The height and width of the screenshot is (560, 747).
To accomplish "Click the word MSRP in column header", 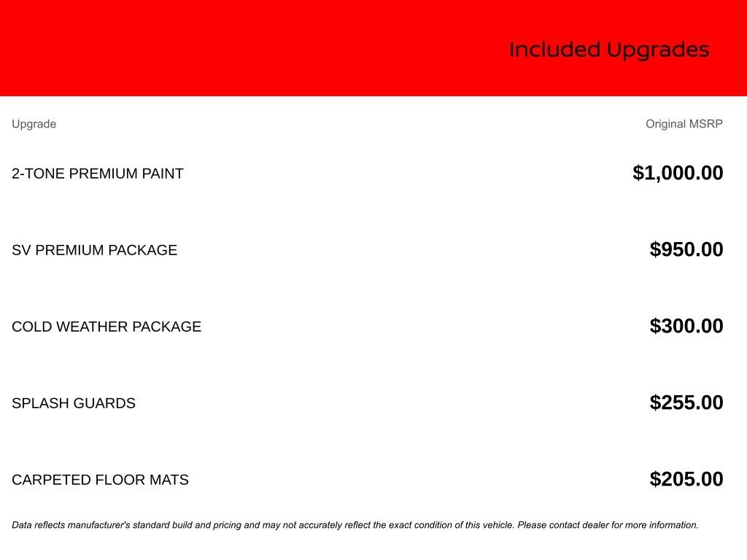I will point(706,124).
